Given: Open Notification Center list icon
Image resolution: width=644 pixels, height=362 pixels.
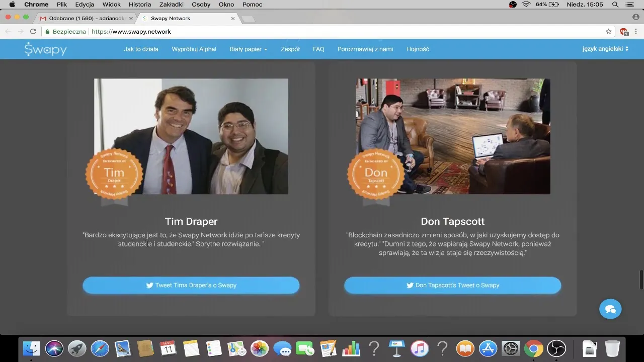Looking at the screenshot, I should [630, 5].
